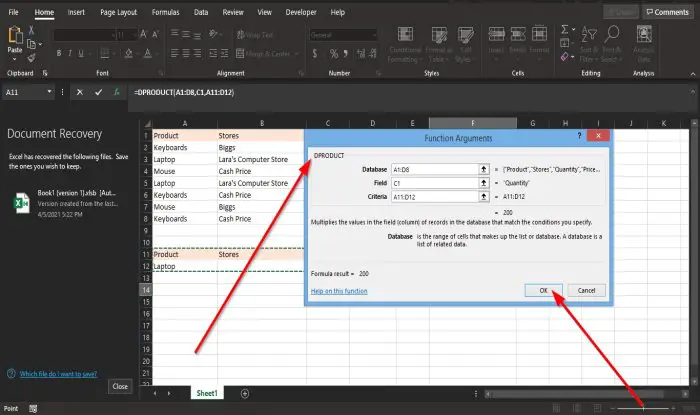
Task: Toggle Bold formatting
Action: (x=58, y=54)
